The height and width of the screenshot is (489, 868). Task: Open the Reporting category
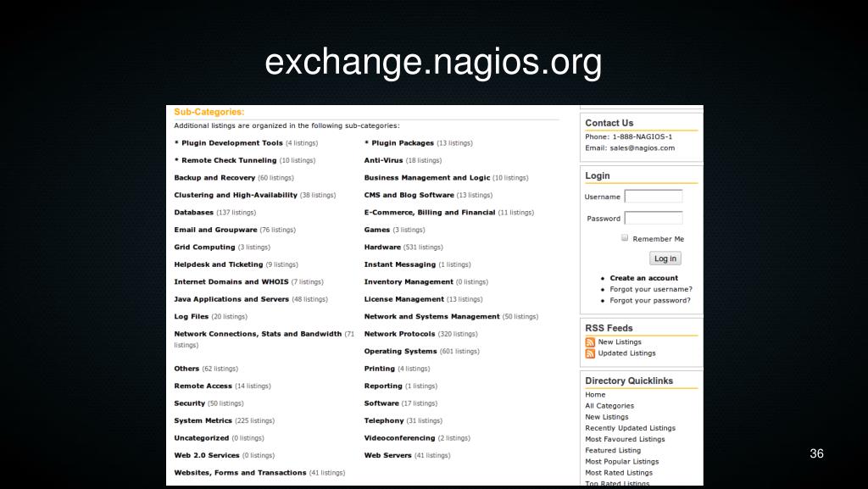383,386
